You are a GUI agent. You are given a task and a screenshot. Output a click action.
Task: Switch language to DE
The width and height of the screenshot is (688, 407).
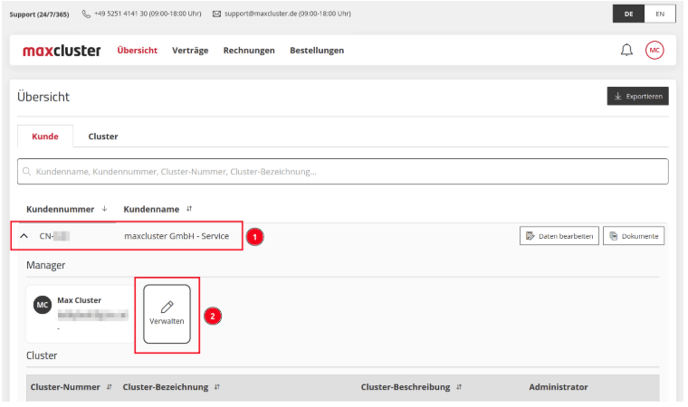click(x=628, y=14)
